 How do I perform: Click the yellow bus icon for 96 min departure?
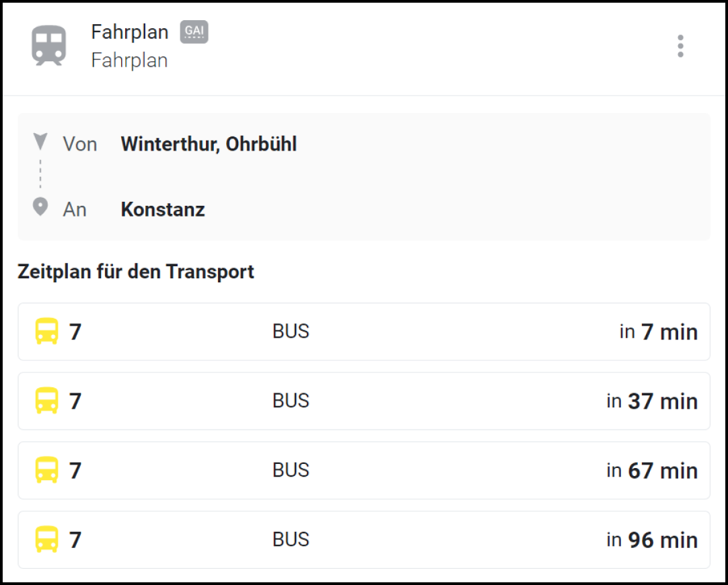(46, 539)
